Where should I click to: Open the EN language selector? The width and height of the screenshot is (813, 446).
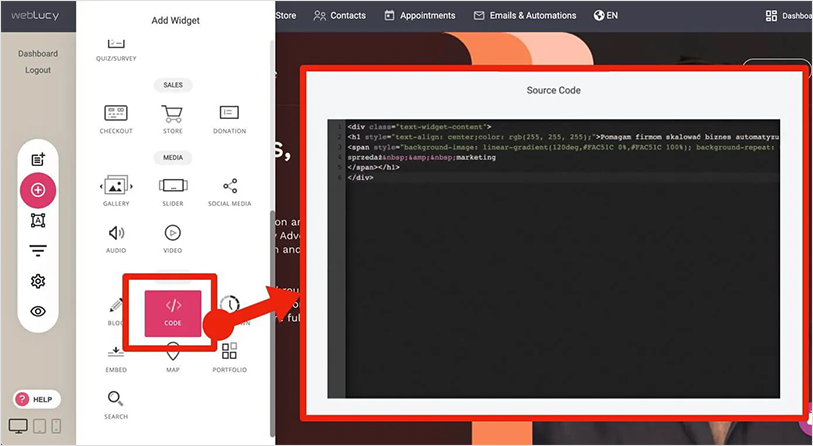606,16
